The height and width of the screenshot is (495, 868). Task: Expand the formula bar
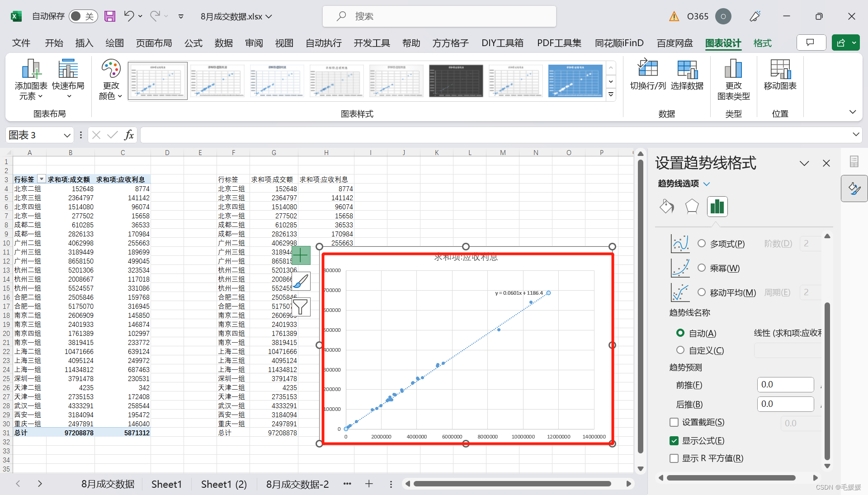click(855, 134)
